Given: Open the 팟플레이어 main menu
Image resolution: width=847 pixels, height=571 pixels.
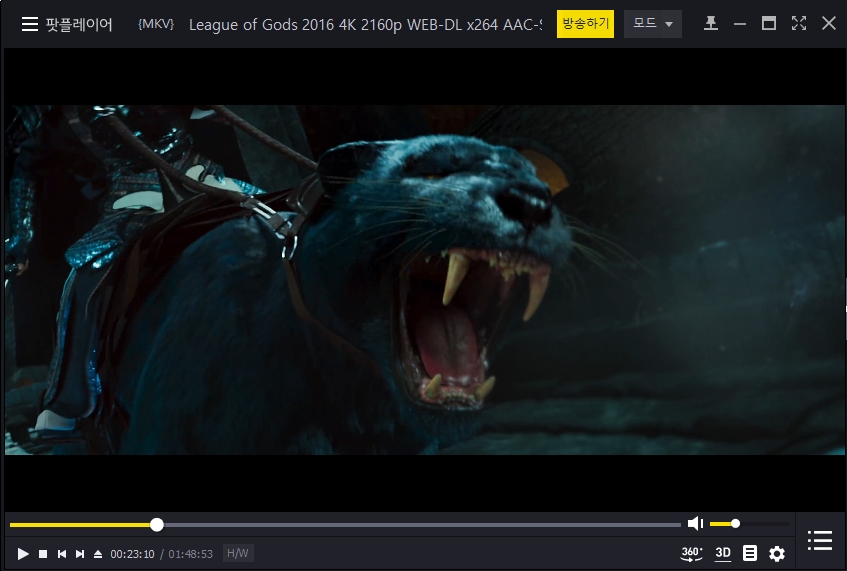Looking at the screenshot, I should pyautogui.click(x=66, y=24).
